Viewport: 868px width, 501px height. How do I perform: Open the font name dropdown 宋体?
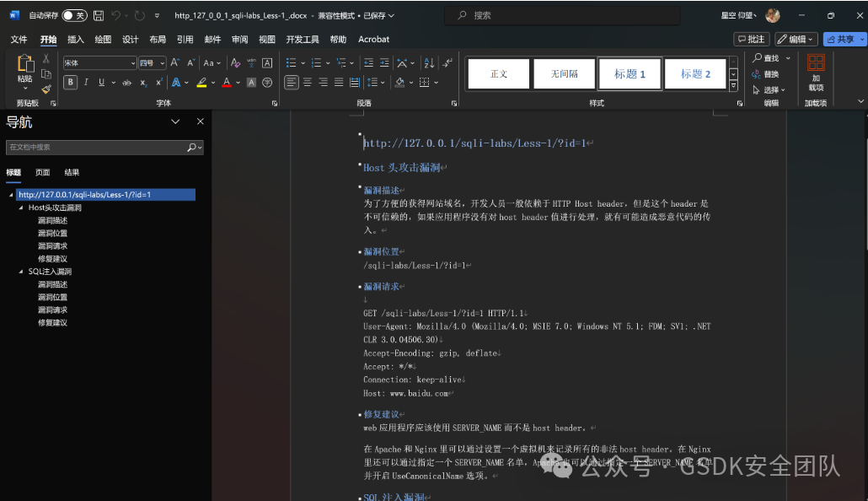[133, 63]
